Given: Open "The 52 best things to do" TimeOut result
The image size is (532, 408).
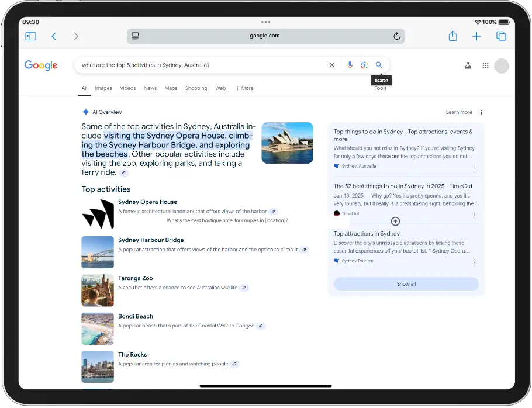Looking at the screenshot, I should point(403,186).
